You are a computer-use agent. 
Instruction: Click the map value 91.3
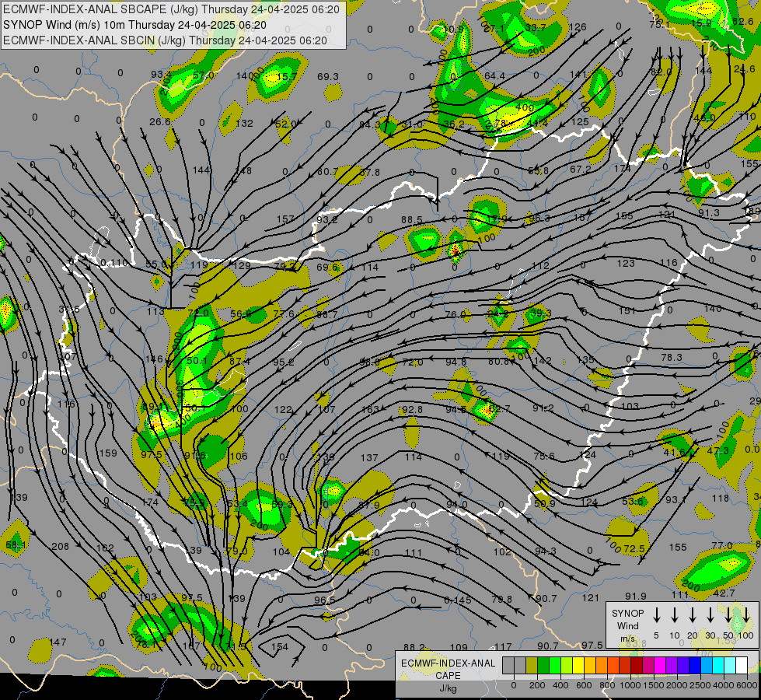[x=709, y=213]
